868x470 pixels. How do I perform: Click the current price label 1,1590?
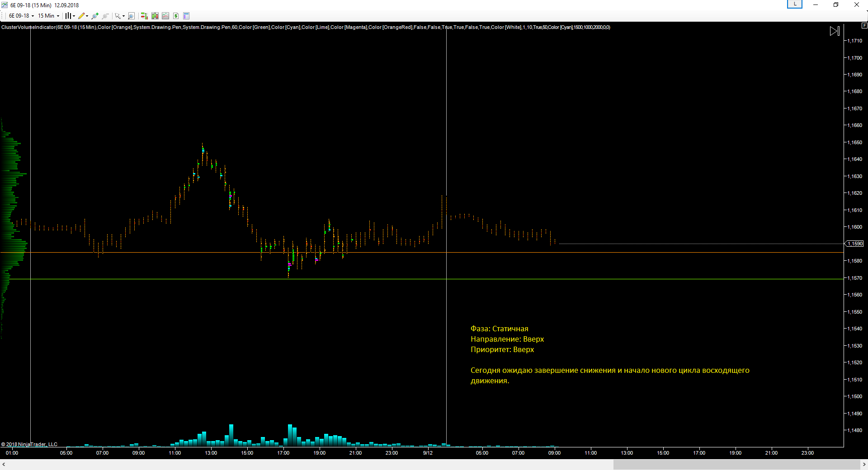(x=855, y=244)
